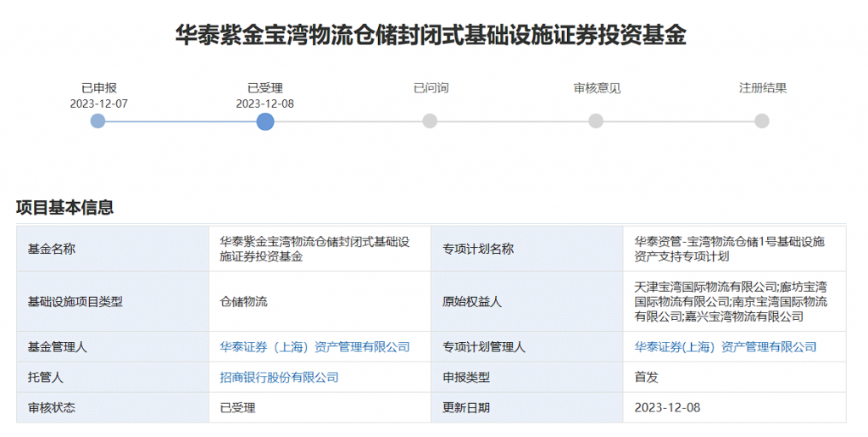
Task: Click the 托管人 header cell
Action: coord(113,378)
